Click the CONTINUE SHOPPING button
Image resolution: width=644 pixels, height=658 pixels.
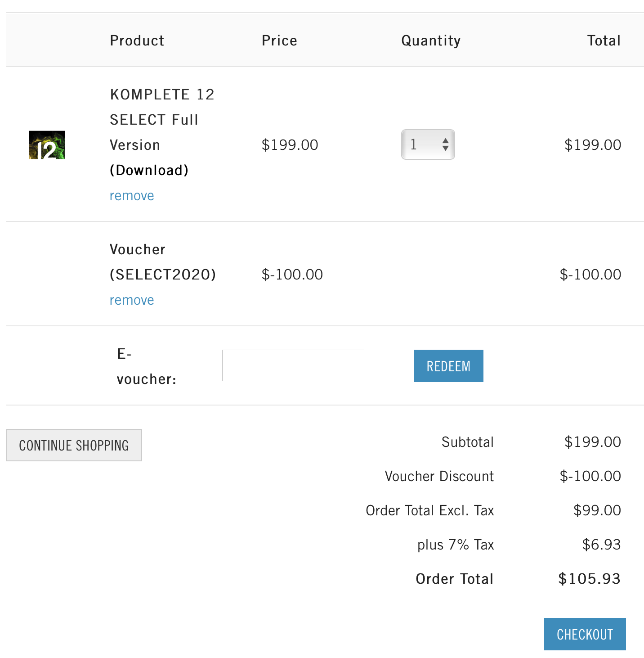[74, 445]
